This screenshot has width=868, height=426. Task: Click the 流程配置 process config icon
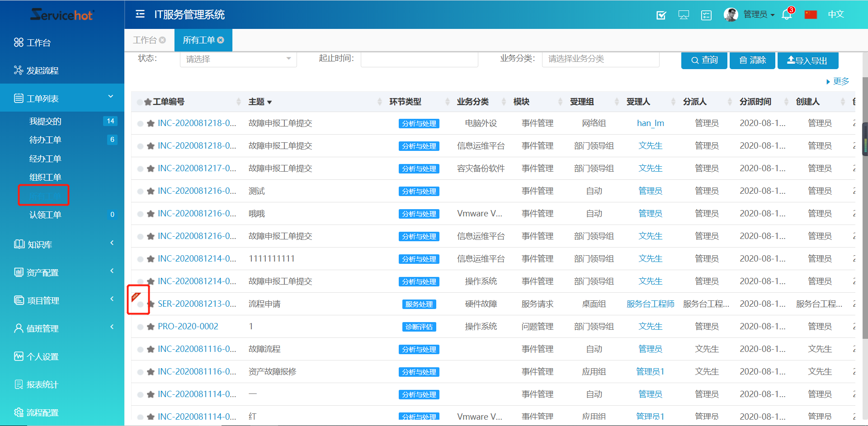click(19, 412)
